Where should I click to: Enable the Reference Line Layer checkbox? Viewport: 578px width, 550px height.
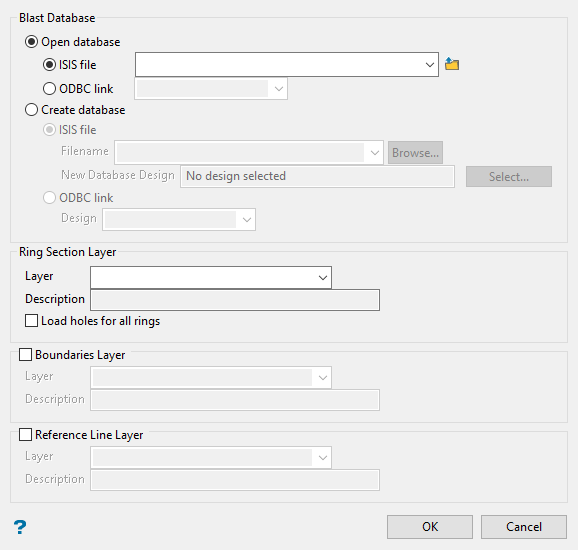[x=25, y=434]
